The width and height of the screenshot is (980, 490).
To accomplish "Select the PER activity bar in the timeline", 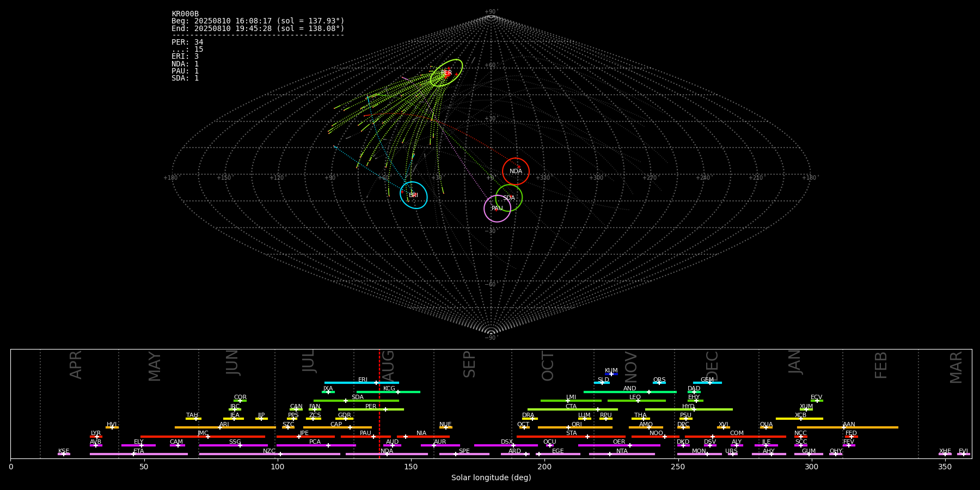I will pos(371,409).
